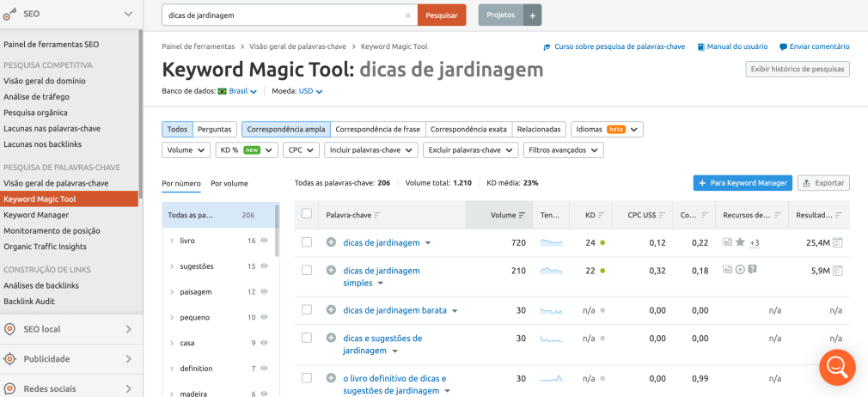The image size is (868, 397).
Task: Open the CPC filter dropdown
Action: click(x=301, y=150)
